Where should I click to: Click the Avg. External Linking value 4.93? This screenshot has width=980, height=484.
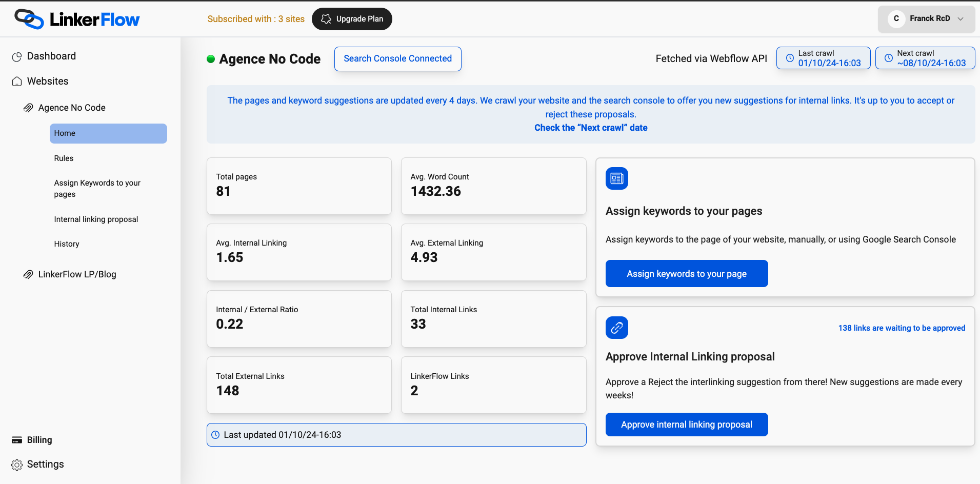(x=424, y=257)
